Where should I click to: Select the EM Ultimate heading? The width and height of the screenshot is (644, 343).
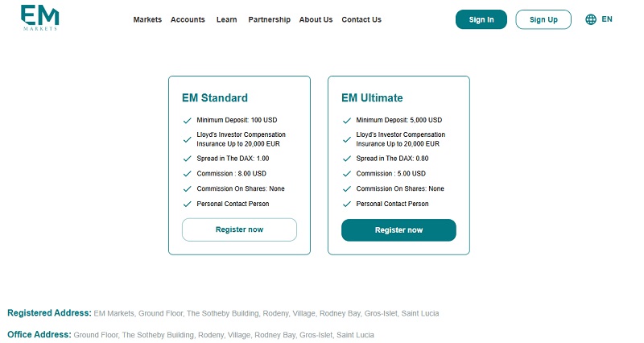(372, 97)
